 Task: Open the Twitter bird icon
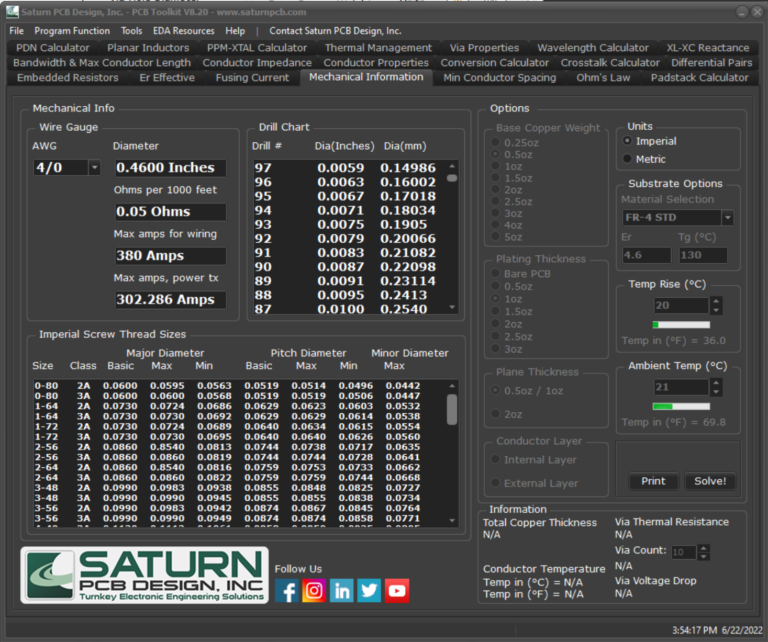click(x=369, y=591)
